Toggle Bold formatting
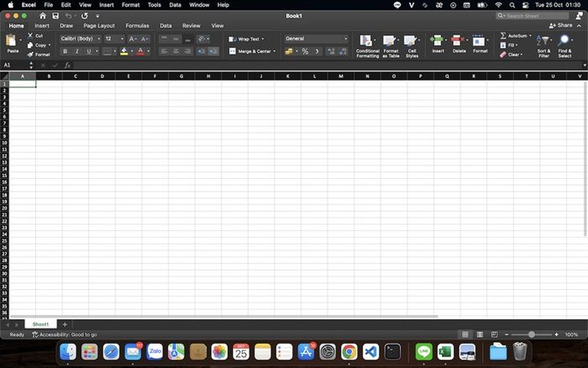 click(65, 51)
